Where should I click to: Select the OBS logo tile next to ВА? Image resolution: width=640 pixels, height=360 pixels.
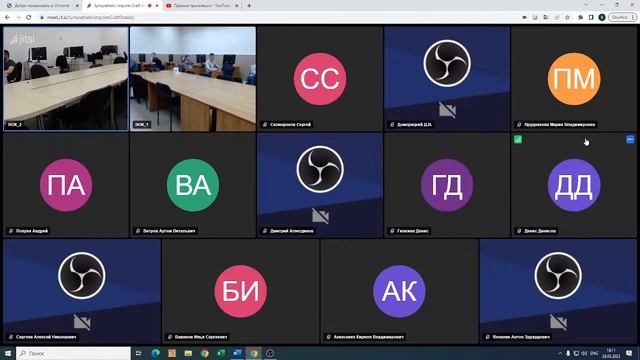(320, 185)
